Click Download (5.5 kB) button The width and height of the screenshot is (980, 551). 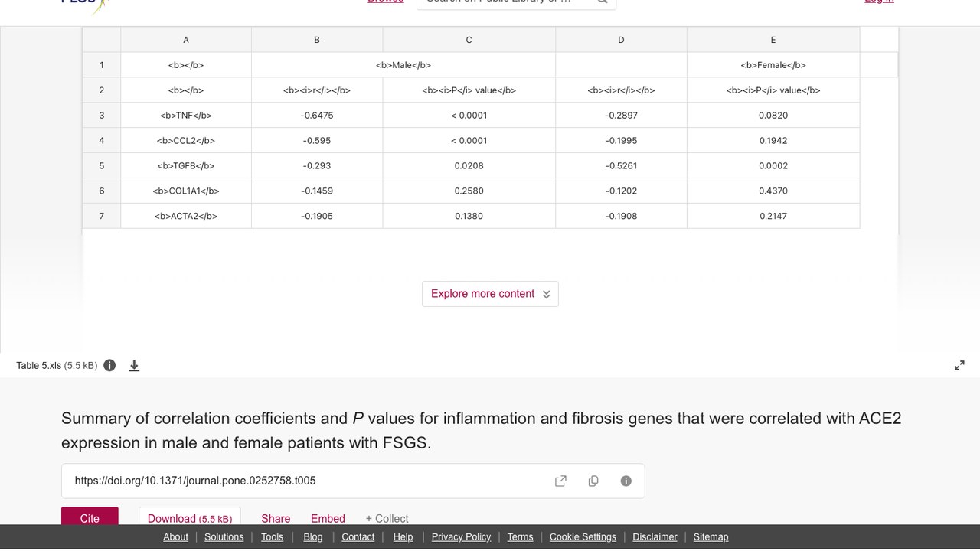pos(190,517)
